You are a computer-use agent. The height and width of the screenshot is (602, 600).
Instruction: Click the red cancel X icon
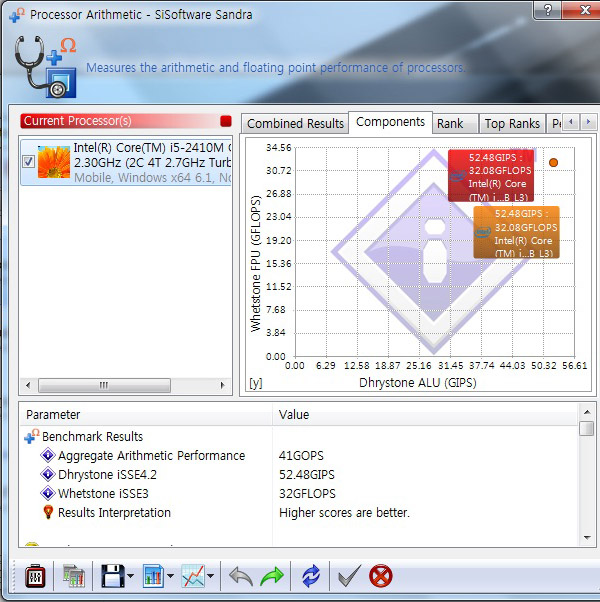click(x=380, y=576)
